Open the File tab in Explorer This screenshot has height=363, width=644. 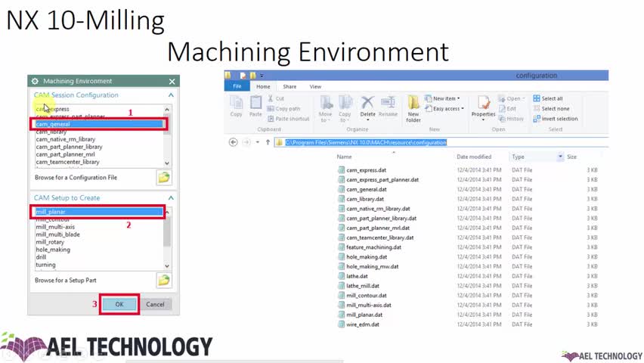pyautogui.click(x=237, y=86)
